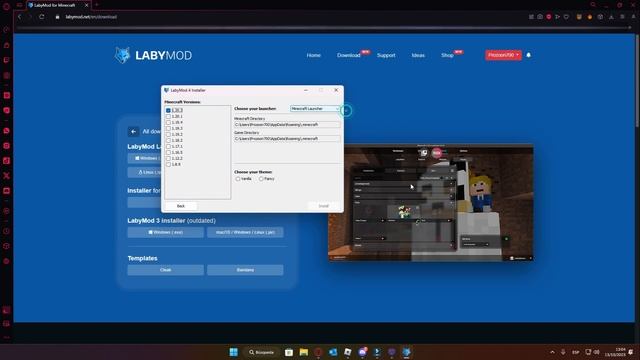Open the Ideas nav item
The width and height of the screenshot is (640, 360).
pos(418,55)
